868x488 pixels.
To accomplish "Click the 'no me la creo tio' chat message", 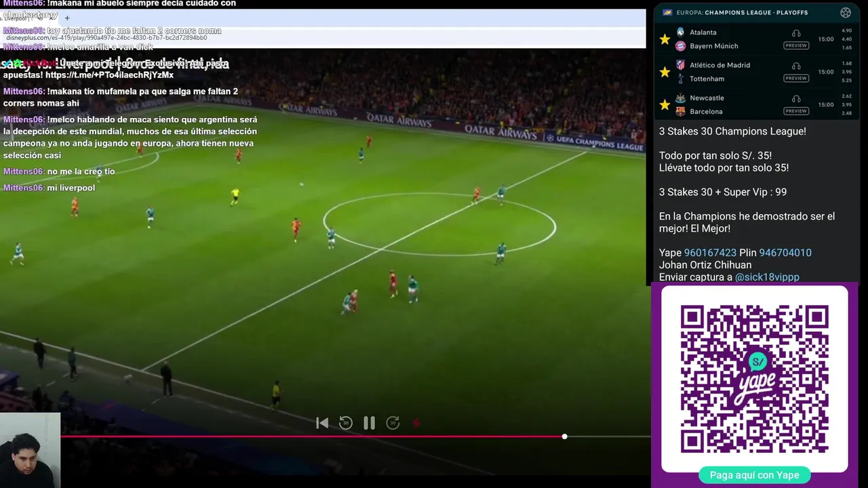I will click(x=81, y=171).
